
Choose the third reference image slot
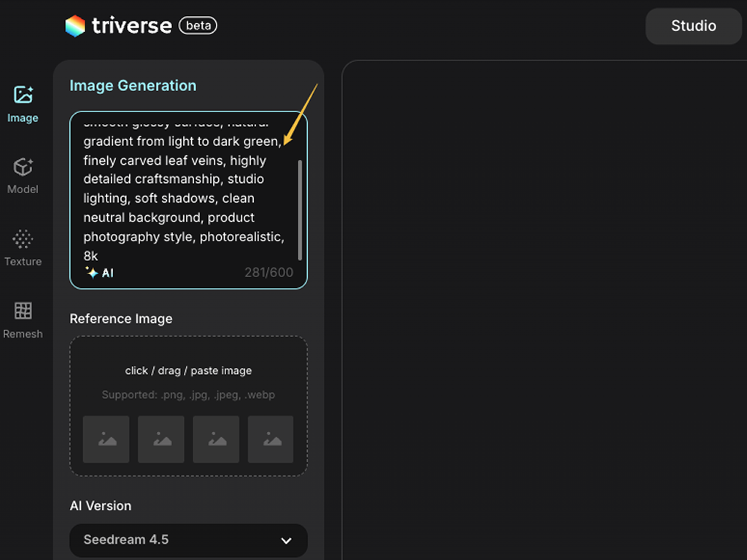tap(216, 440)
